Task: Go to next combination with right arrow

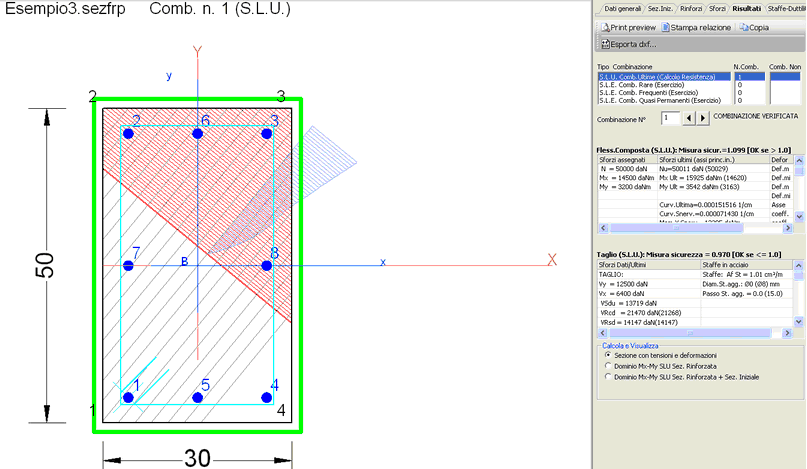Action: [703, 118]
